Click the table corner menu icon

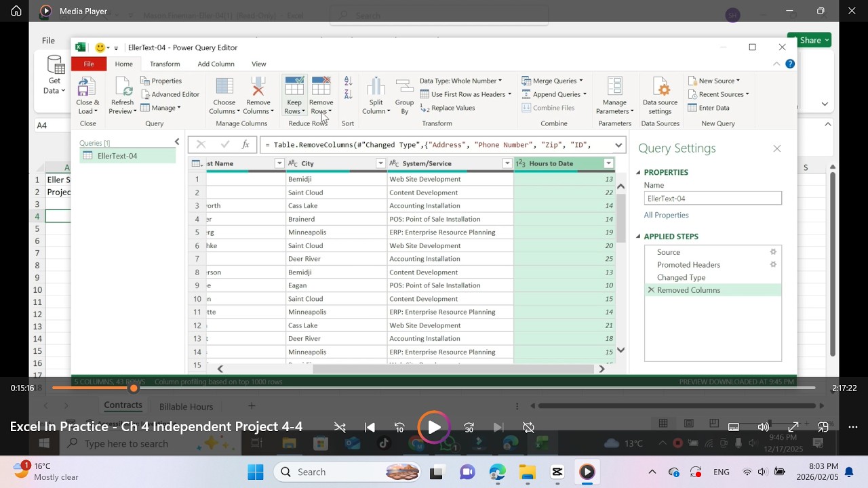click(197, 163)
